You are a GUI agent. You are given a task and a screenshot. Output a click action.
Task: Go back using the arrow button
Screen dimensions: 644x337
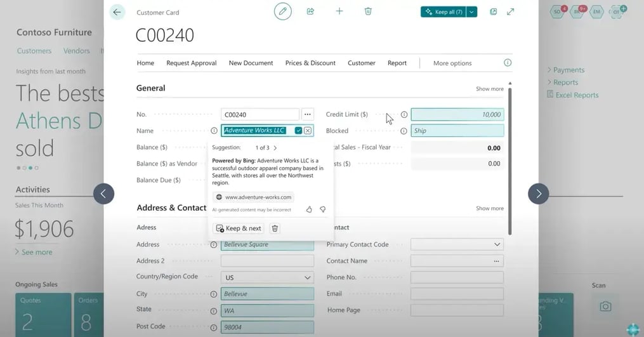click(x=117, y=12)
